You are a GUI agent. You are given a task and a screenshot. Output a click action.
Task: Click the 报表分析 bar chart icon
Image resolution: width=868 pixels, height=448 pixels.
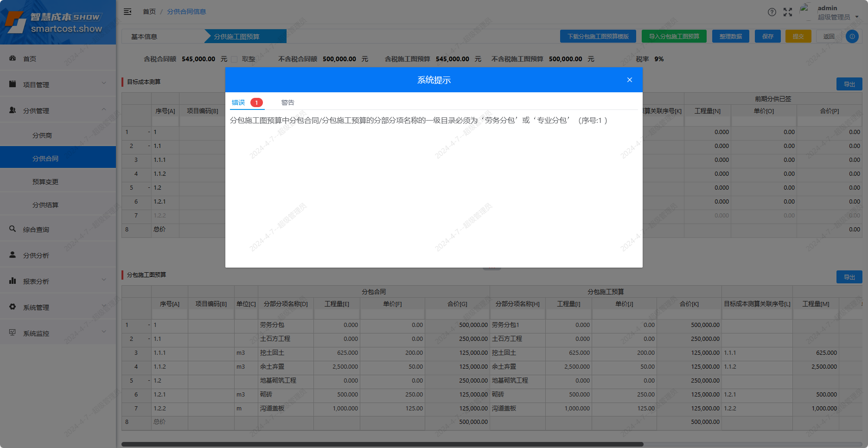tap(13, 281)
